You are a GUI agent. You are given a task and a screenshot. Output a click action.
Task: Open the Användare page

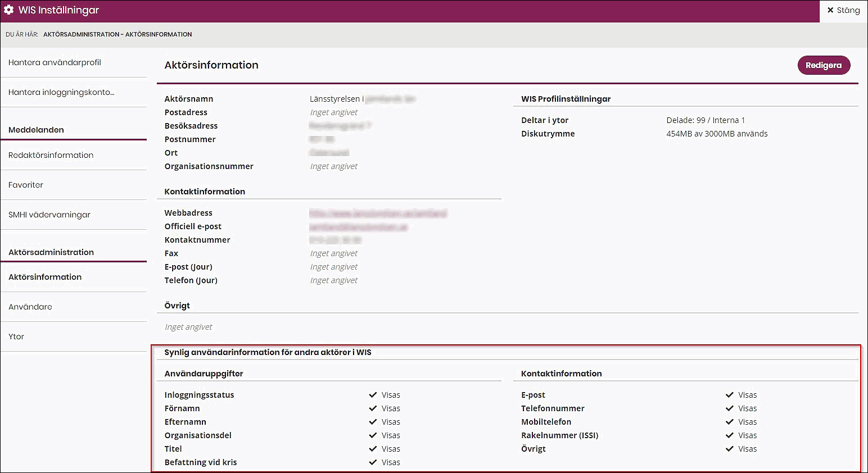click(30, 307)
